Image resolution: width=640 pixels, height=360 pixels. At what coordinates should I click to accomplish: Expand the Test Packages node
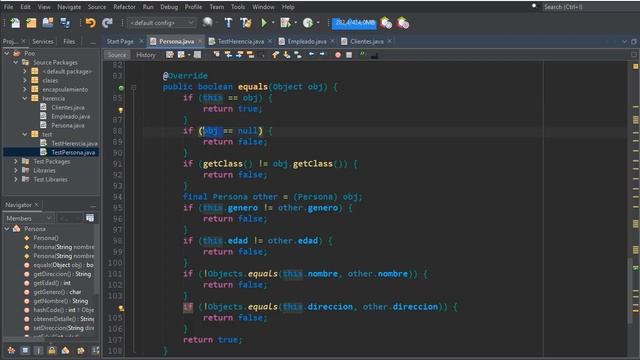tap(16, 161)
